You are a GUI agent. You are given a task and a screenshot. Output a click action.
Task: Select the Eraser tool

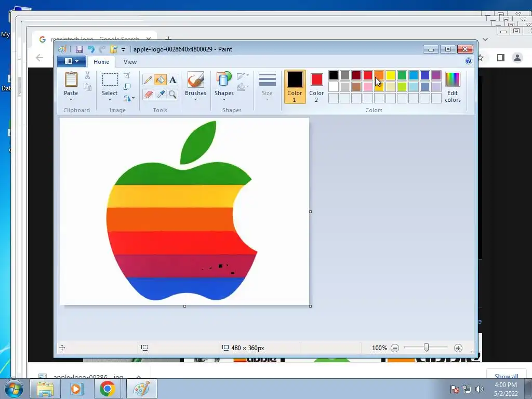[x=148, y=94]
